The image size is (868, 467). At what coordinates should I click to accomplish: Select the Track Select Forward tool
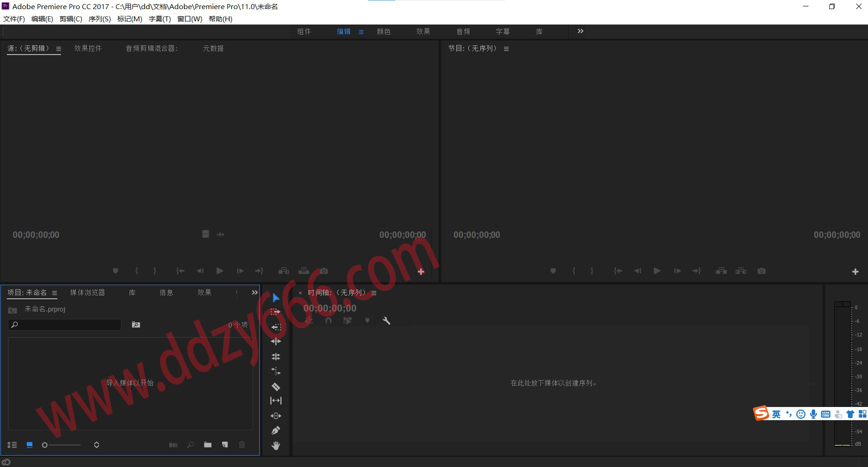click(276, 312)
